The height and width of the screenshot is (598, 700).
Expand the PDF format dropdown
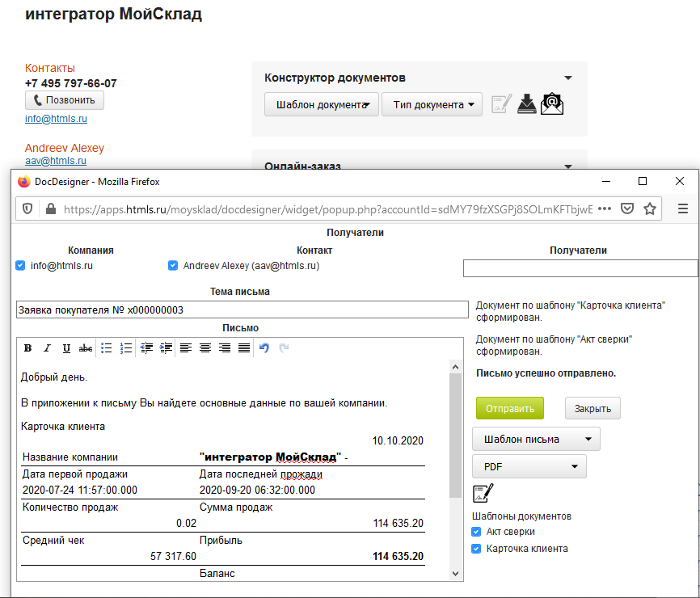coord(529,467)
